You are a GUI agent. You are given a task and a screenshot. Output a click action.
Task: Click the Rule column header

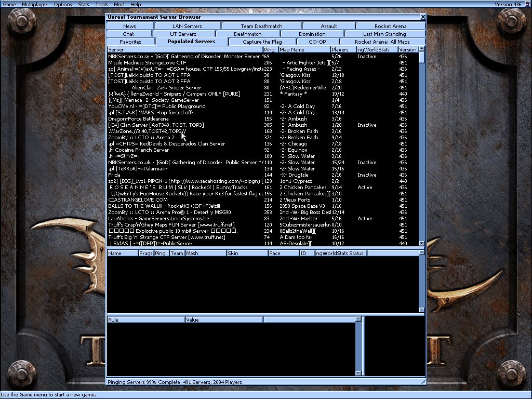pyautogui.click(x=146, y=320)
